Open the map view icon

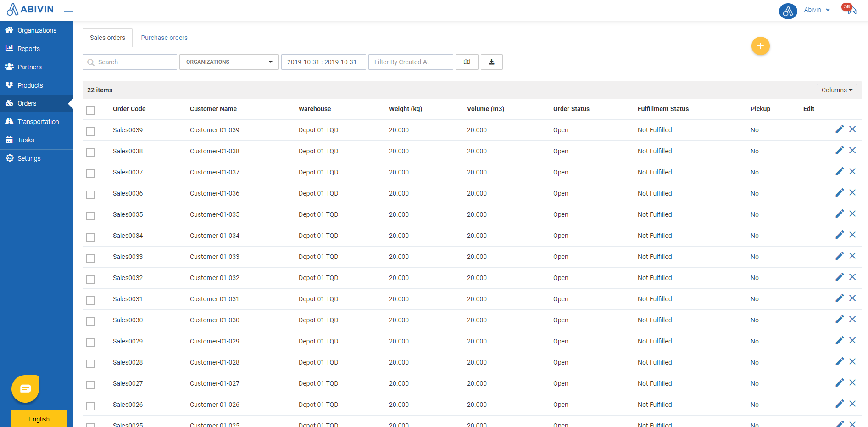click(467, 62)
